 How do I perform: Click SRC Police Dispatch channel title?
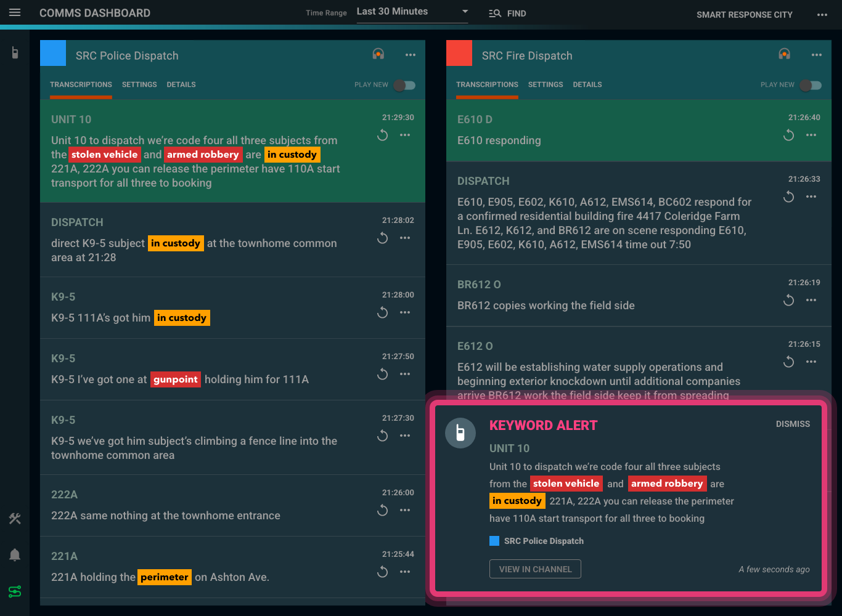click(127, 55)
